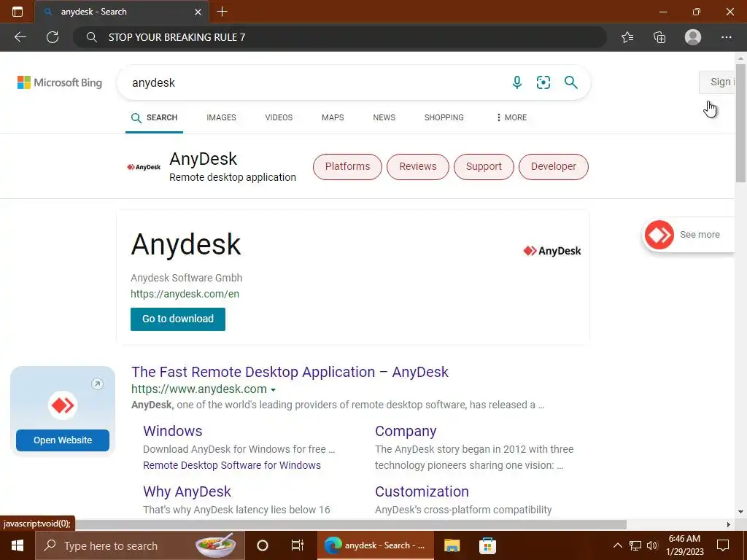Start voice search with microphone icon
Image resolution: width=747 pixels, height=560 pixels.
(x=517, y=82)
